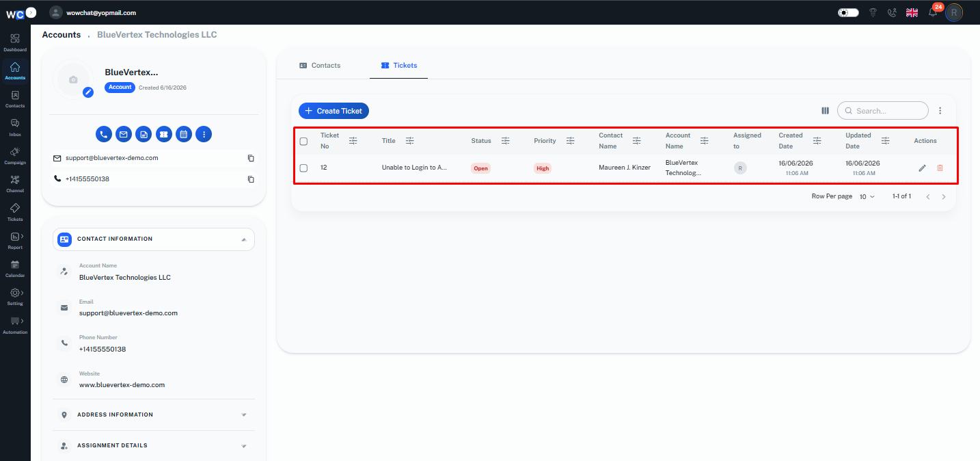The image size is (980, 461).
Task: Open the Status column filter
Action: [506, 141]
